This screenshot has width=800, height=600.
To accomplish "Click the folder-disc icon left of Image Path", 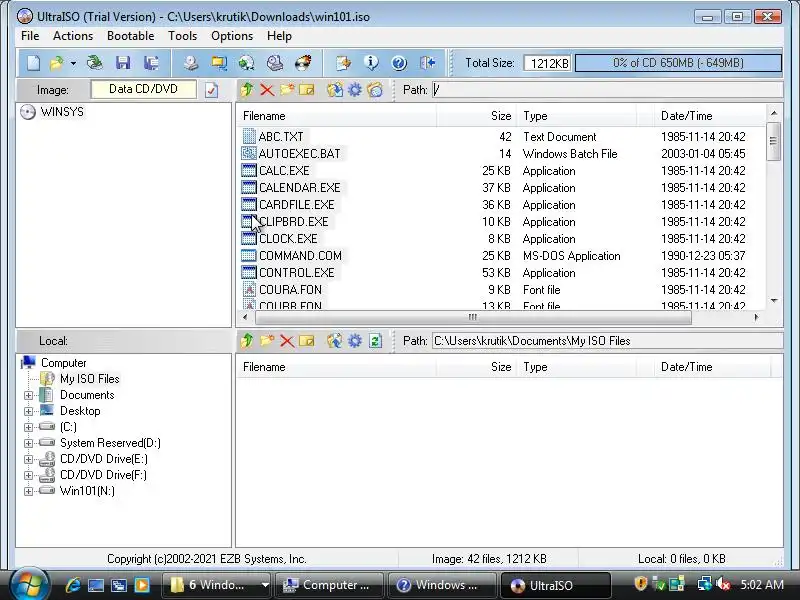I will point(375,90).
